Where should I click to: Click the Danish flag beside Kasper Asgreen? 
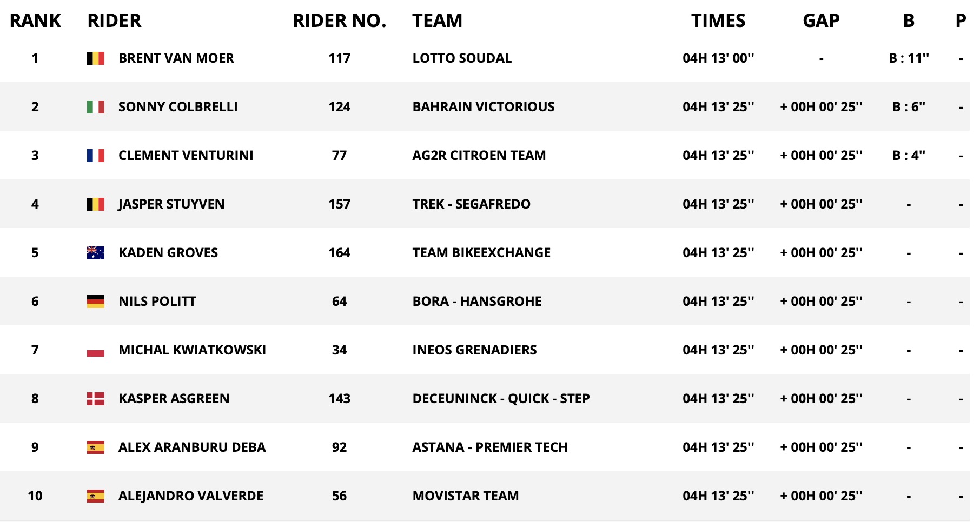(x=96, y=399)
